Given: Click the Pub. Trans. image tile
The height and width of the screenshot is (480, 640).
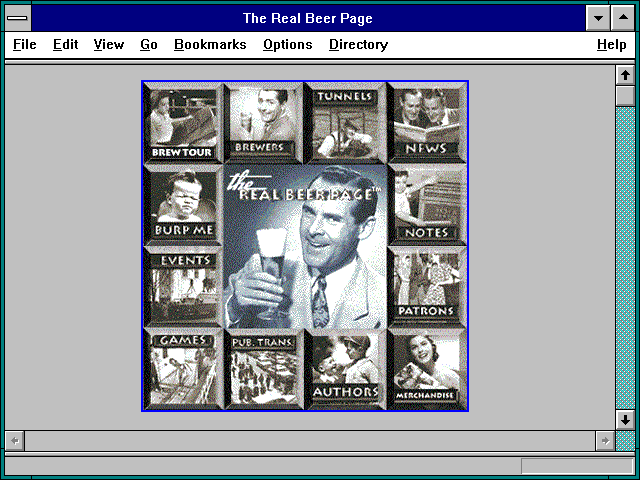Looking at the screenshot, I should point(264,369).
